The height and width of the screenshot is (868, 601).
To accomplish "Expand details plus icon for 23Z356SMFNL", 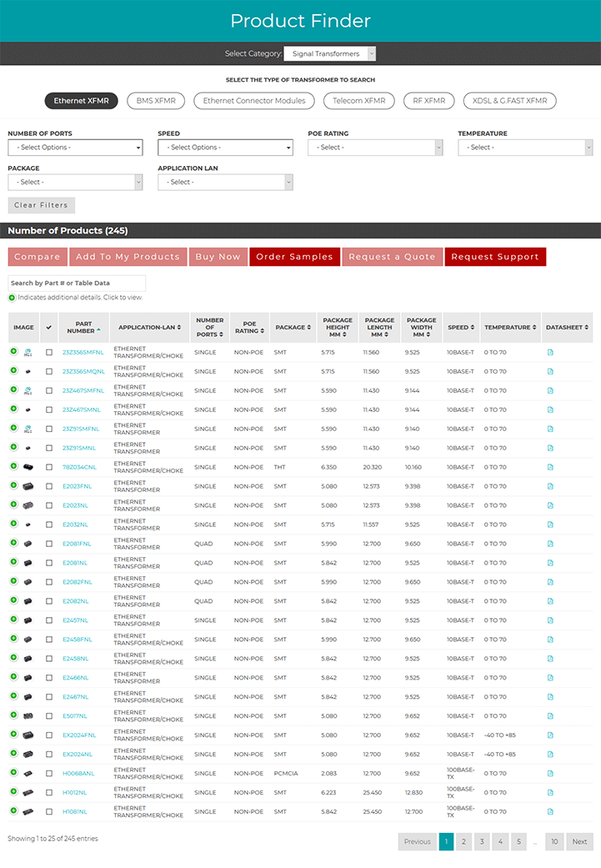I will coord(14,352).
